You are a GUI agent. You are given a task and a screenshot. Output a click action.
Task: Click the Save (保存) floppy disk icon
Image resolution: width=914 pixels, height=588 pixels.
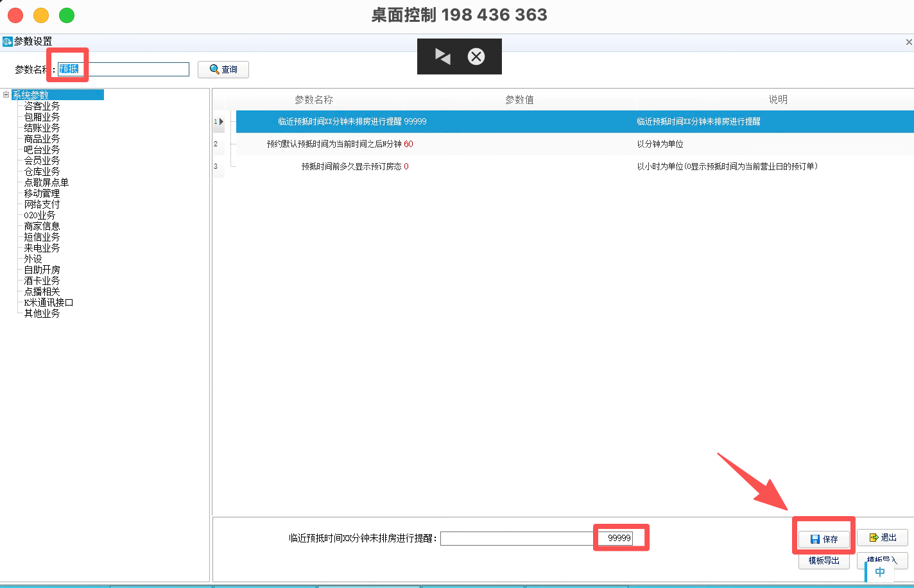click(x=815, y=539)
